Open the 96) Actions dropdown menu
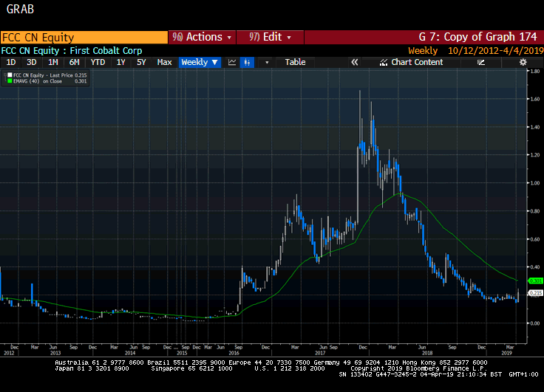The image size is (544, 392). pos(202,37)
